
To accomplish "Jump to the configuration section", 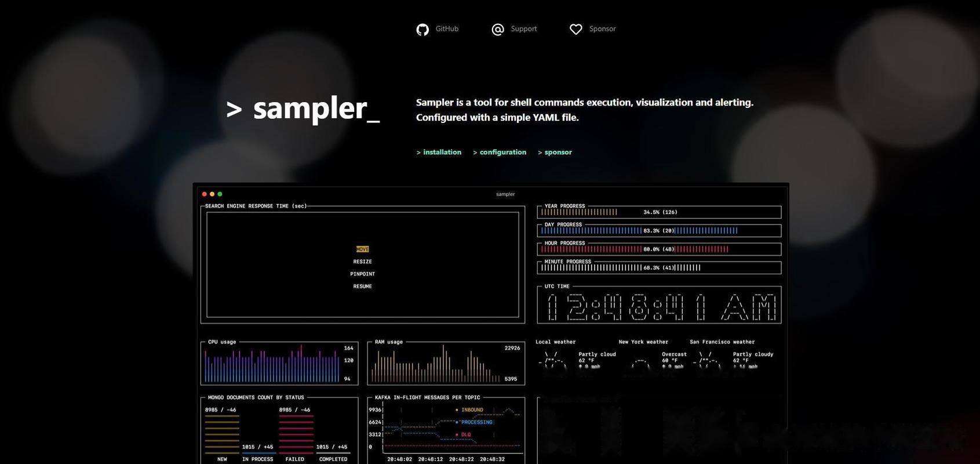I will coord(502,153).
